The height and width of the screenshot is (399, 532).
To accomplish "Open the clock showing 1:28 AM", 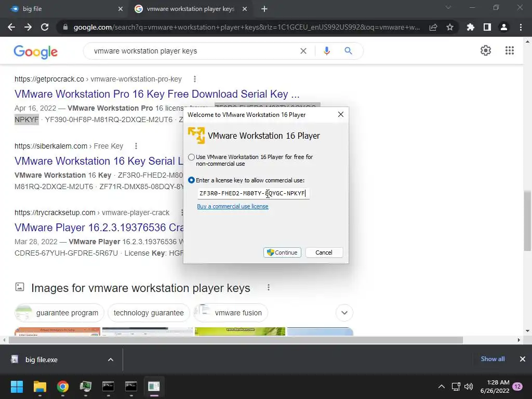I will (495, 387).
